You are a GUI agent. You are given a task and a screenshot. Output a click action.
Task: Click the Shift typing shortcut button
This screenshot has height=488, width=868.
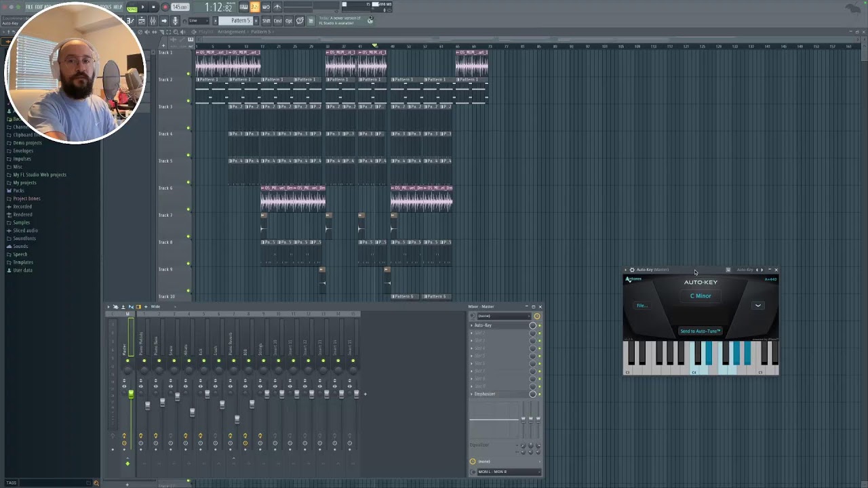tap(266, 21)
